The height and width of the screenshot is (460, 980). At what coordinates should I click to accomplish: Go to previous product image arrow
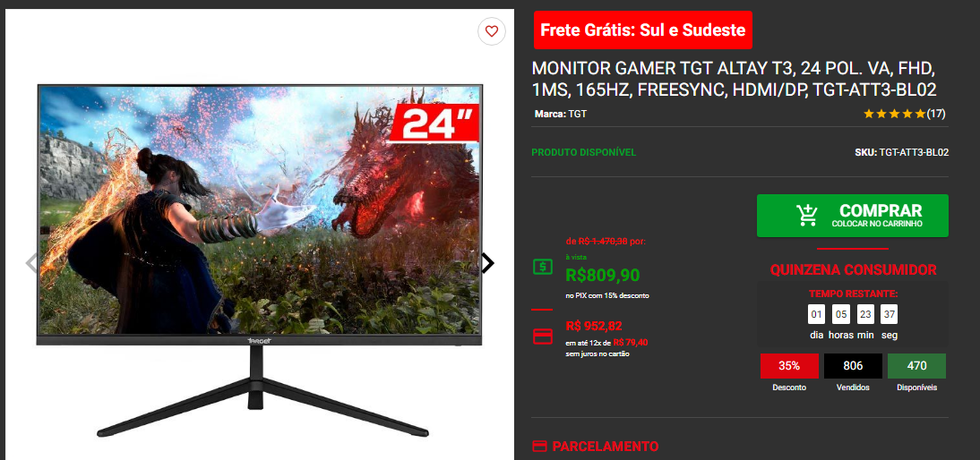[x=31, y=263]
